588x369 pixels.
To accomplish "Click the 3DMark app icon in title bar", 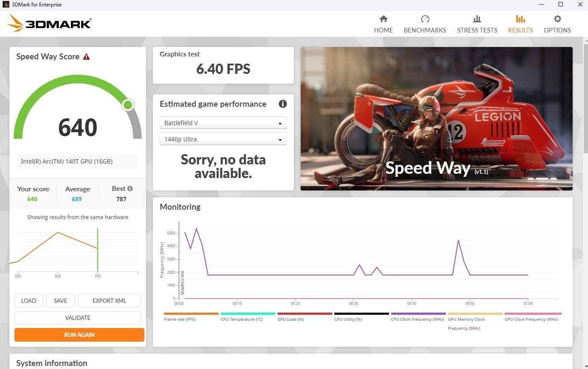I will tap(6, 5).
